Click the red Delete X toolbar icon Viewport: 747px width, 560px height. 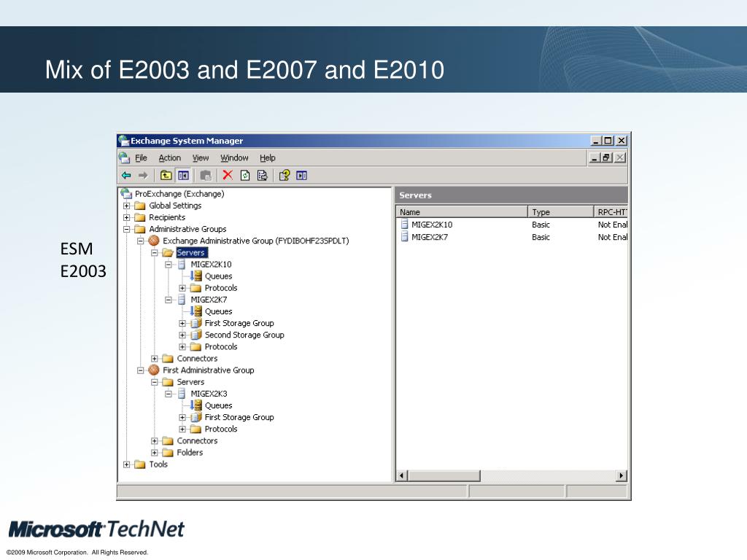click(x=228, y=175)
